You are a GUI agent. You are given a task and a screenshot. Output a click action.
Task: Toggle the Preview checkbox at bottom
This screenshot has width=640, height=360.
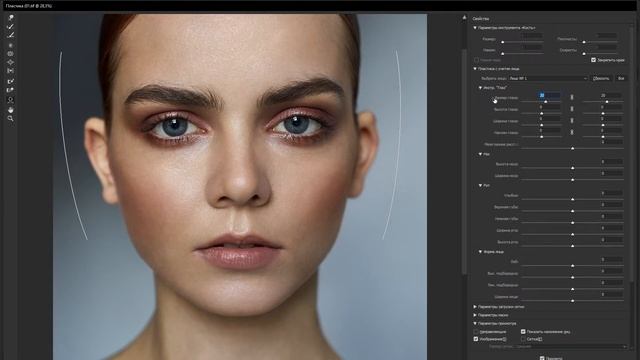[542, 358]
